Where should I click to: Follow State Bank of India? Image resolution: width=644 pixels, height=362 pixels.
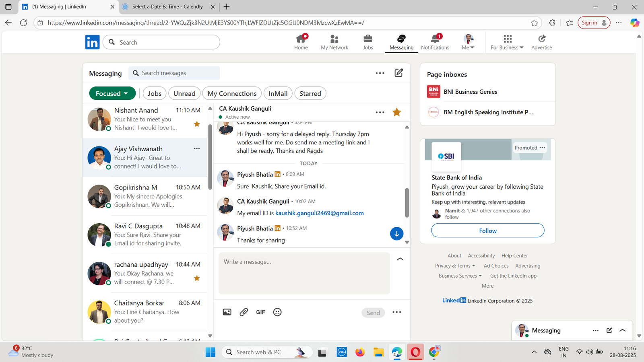coord(487,230)
